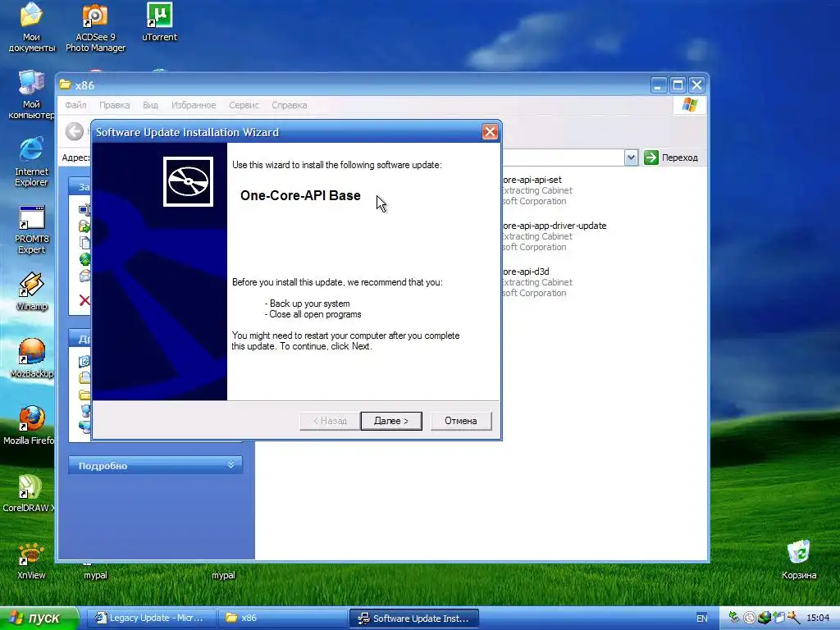Screen dimensions: 840x630
Task: Switch to Legacy Update taskbar item
Action: 151,619
